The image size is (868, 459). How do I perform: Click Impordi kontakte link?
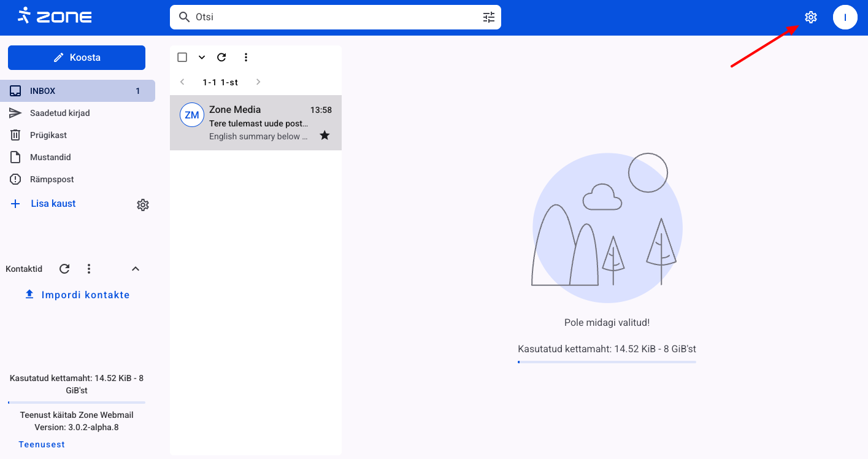click(77, 295)
